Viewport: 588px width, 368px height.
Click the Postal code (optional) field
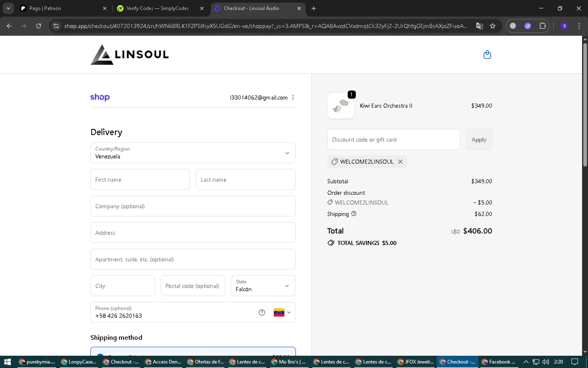pos(192,286)
